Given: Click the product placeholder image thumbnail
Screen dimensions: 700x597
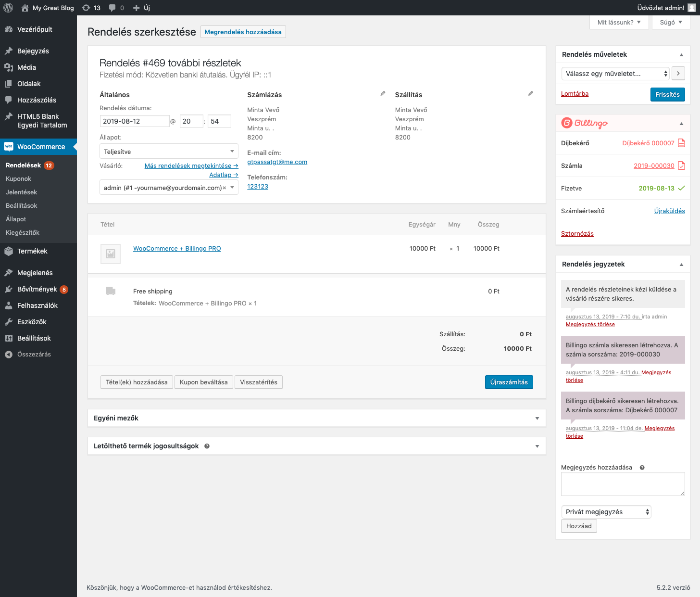Looking at the screenshot, I should coord(111,254).
